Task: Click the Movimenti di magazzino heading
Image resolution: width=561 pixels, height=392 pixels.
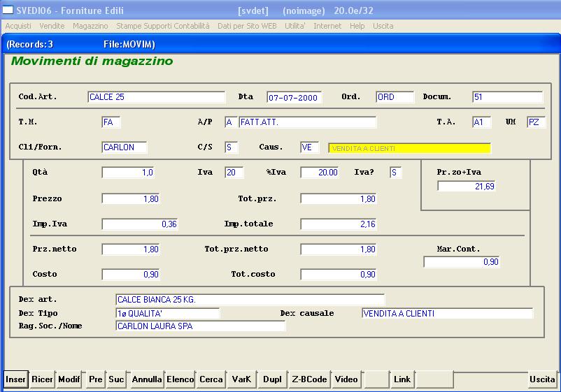Action: (x=92, y=61)
